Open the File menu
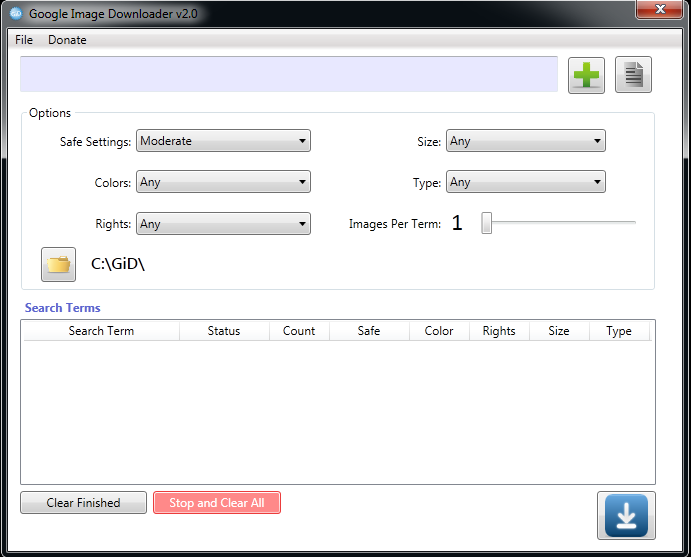Viewport: 691px width, 557px height. tap(24, 40)
